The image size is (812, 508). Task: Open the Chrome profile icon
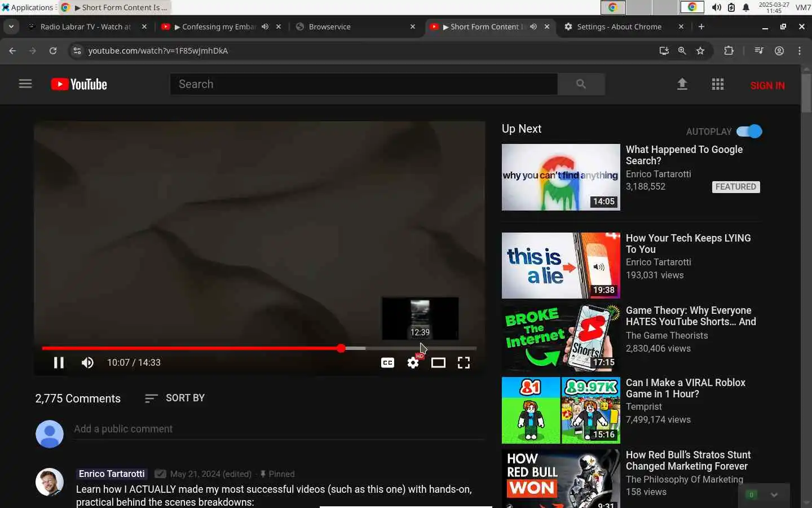click(x=779, y=51)
